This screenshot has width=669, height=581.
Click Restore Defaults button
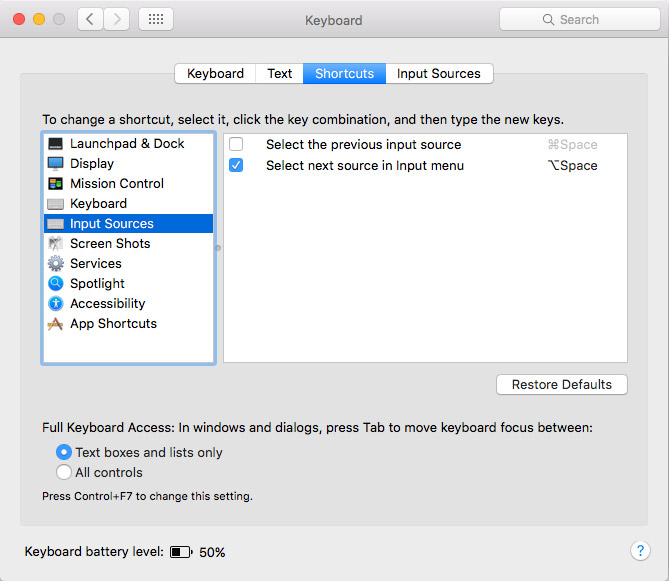[561, 385]
